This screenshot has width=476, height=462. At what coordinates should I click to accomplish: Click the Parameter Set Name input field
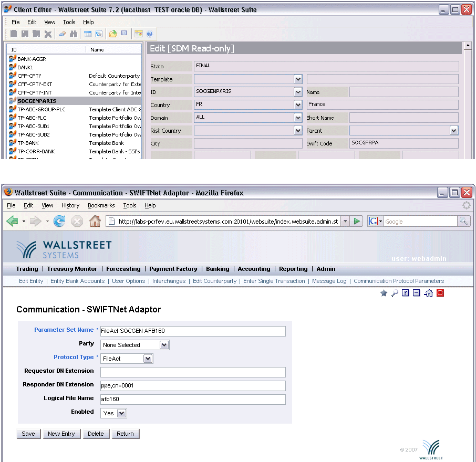tap(193, 331)
